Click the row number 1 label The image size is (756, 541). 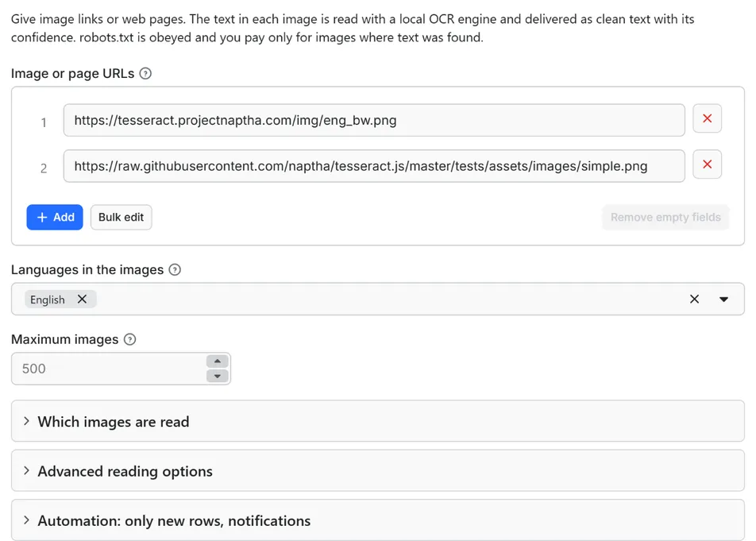coord(44,122)
